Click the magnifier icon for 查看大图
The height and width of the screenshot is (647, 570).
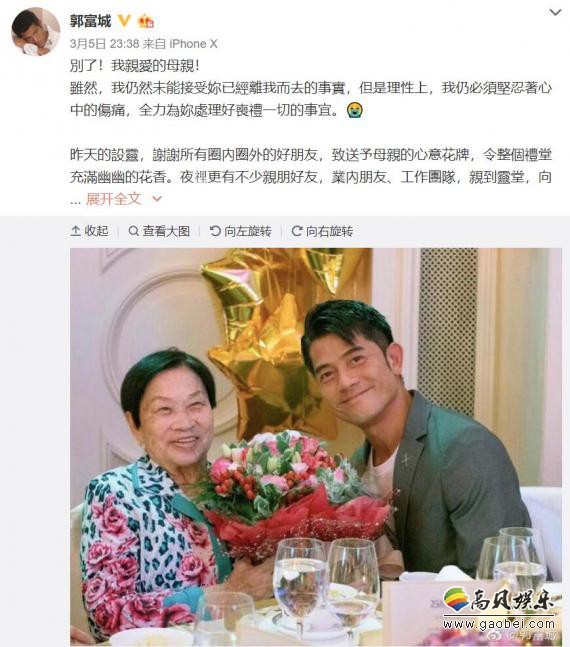point(133,231)
